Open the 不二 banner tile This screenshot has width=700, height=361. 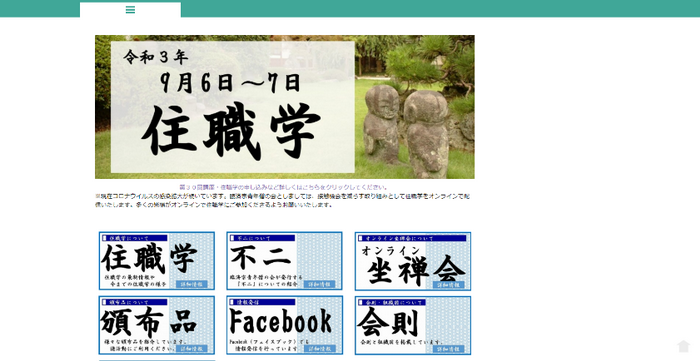284,261
